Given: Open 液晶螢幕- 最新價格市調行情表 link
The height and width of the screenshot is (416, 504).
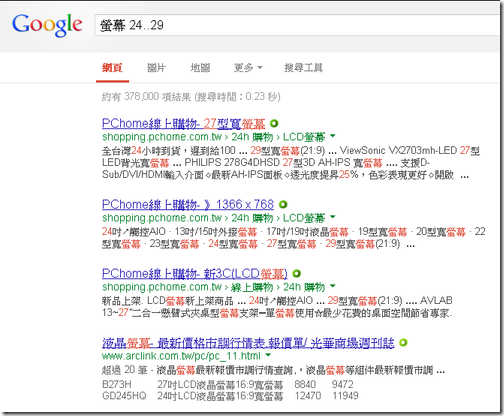Looking at the screenshot, I should 248,343.
